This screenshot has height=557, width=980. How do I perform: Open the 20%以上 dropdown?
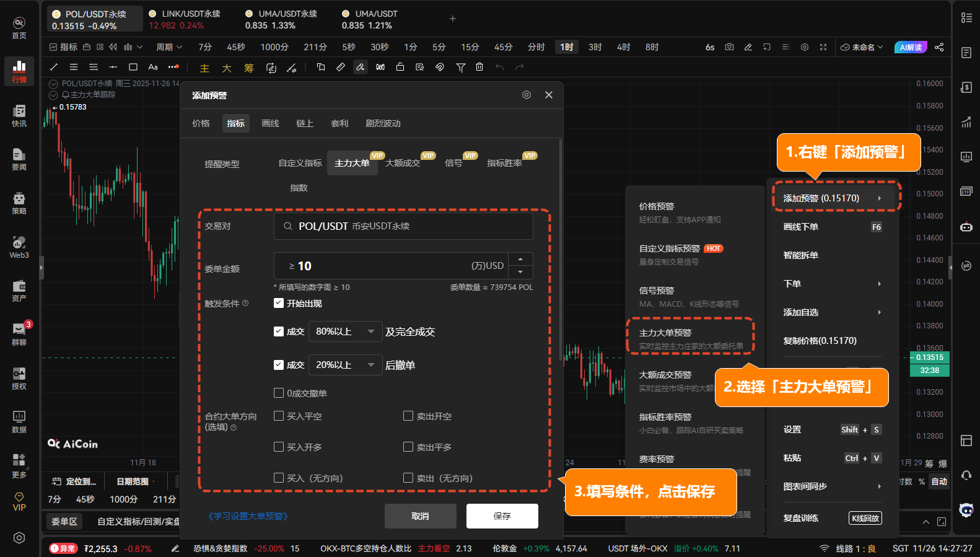(345, 365)
